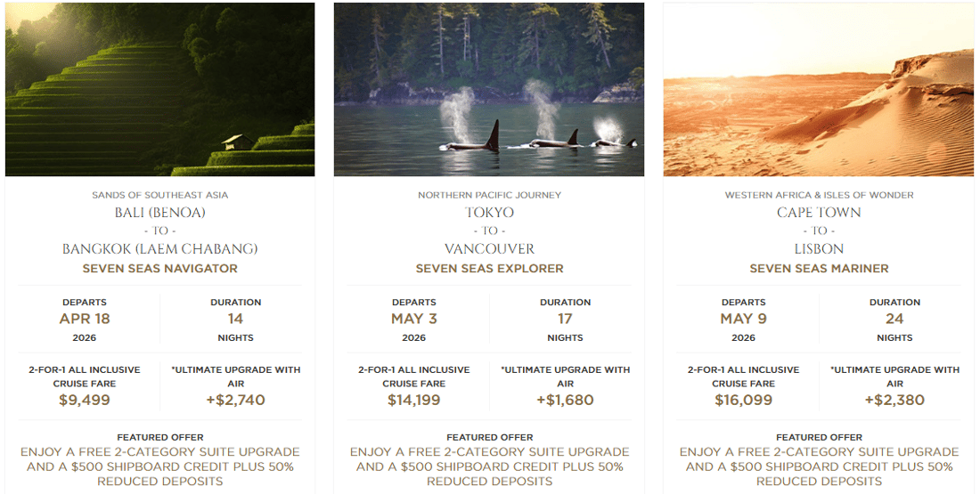
Task: Click the +$2,740 Ultimate Upgrade price
Action: pos(236,401)
